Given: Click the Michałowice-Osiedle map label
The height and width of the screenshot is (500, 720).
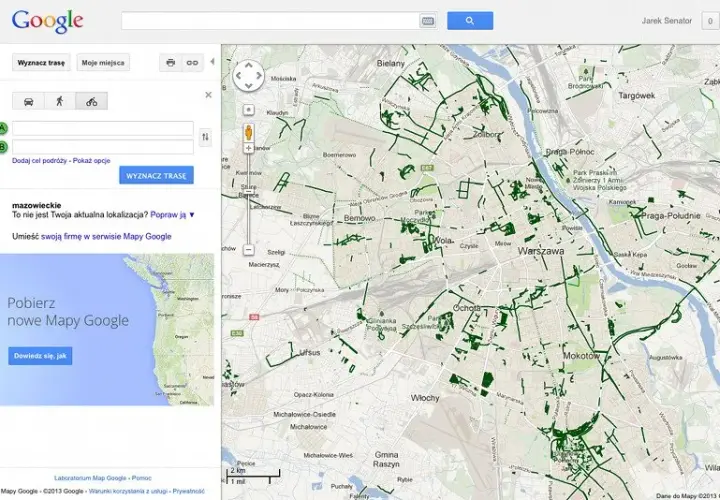Looking at the screenshot, I should [305, 414].
